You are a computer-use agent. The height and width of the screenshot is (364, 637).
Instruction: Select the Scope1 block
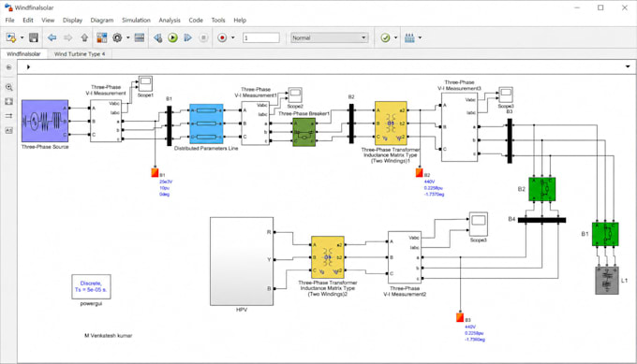pyautogui.click(x=145, y=83)
